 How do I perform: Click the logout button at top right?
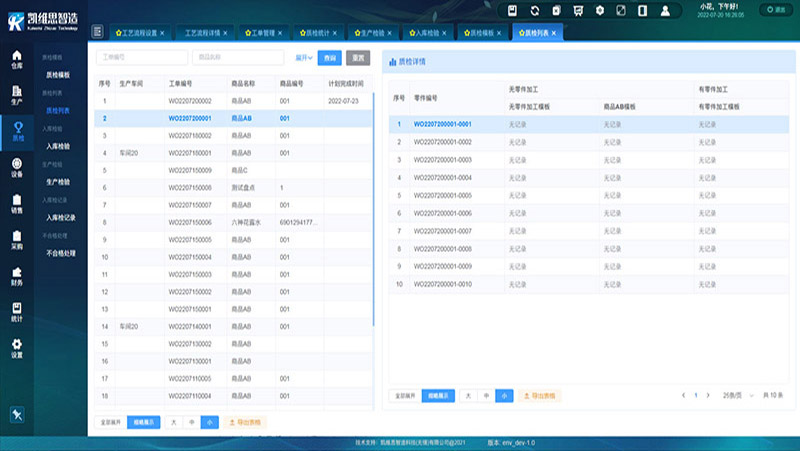click(776, 10)
